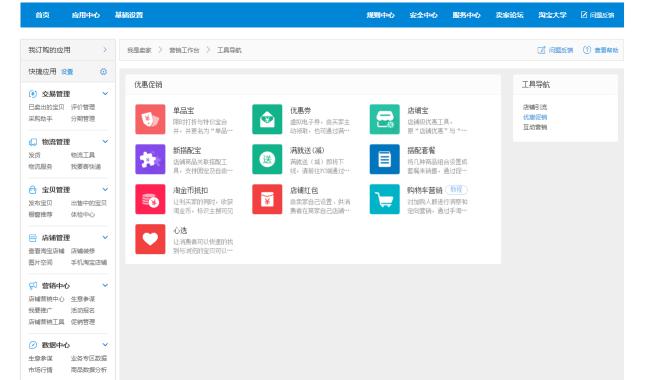Screen dimensions: 650x380
Task: Toggle the 营销中心 section chevron
Action: click(105, 285)
